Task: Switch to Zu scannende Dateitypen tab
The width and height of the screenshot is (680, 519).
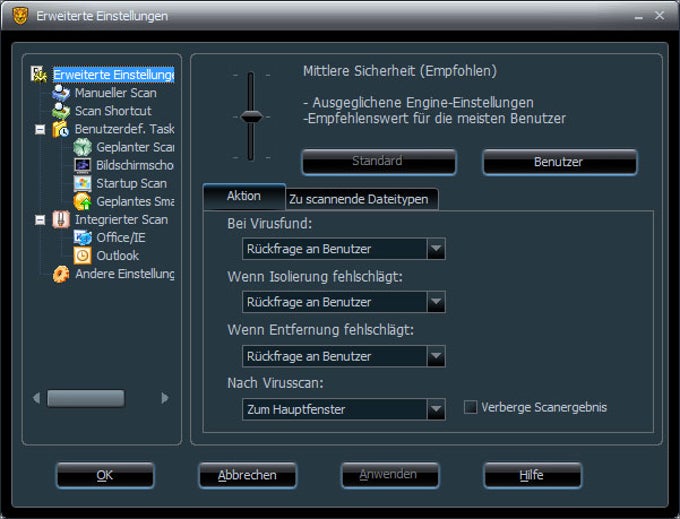Action: [362, 199]
